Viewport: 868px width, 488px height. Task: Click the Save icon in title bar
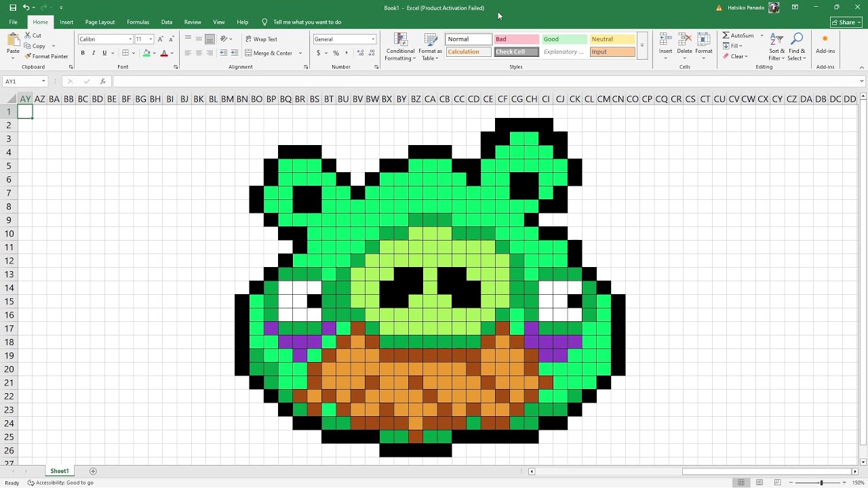[13, 7]
